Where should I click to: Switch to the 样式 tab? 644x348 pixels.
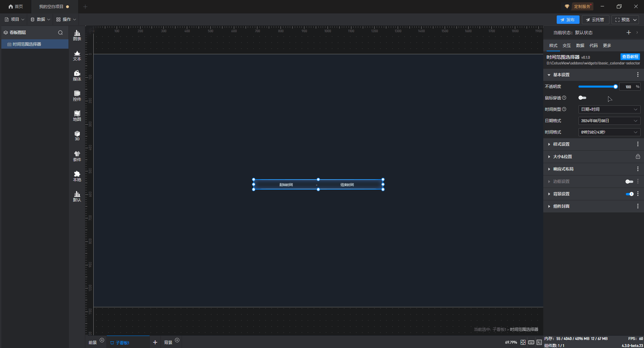[553, 46]
